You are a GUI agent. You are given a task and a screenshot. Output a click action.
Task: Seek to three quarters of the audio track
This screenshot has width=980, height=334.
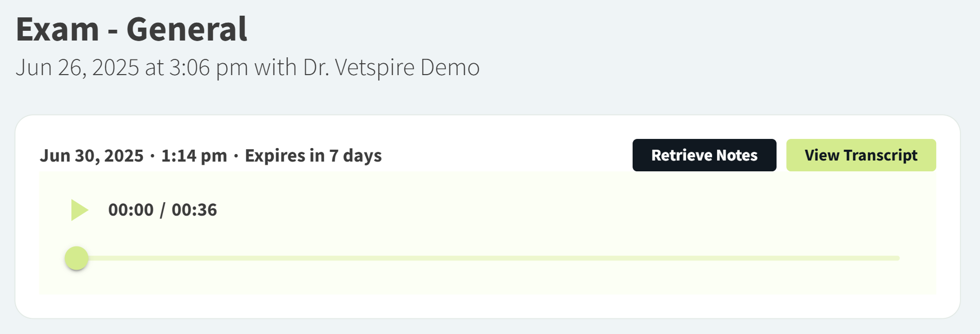click(694, 258)
